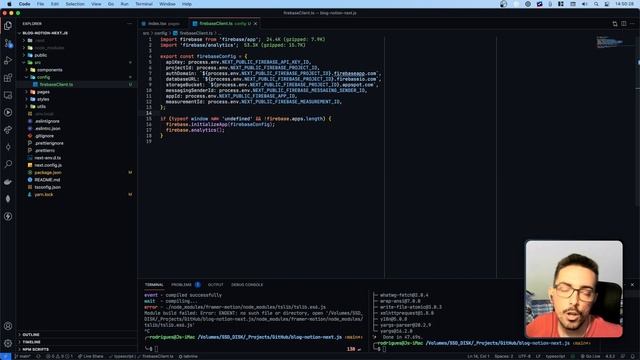Open yarn.lock in the explorer
The height and width of the screenshot is (360, 640).
76,195
